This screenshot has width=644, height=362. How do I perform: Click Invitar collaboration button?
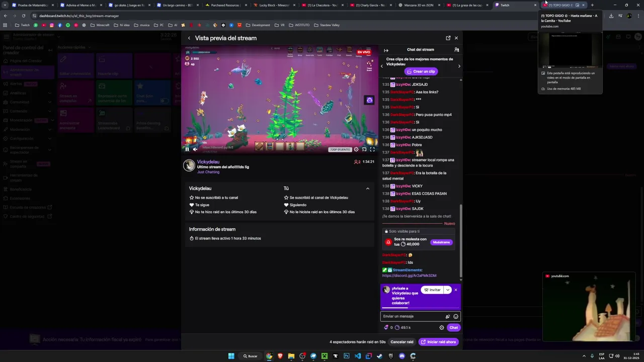432,290
